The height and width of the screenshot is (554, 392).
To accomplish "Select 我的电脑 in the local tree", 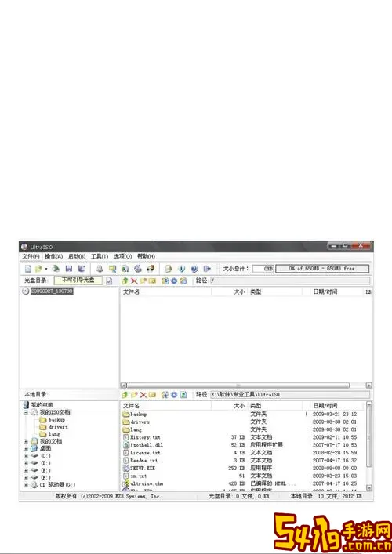I will click(x=42, y=405).
